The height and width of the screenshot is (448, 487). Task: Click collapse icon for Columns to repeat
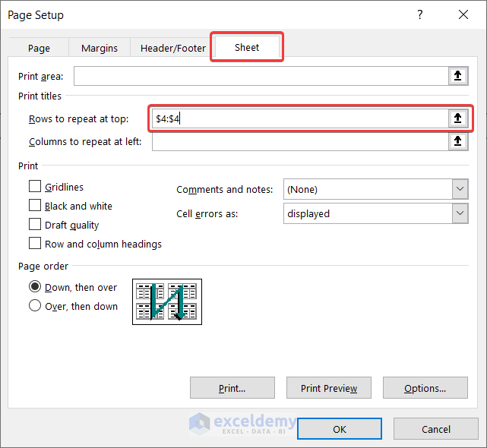pos(457,141)
